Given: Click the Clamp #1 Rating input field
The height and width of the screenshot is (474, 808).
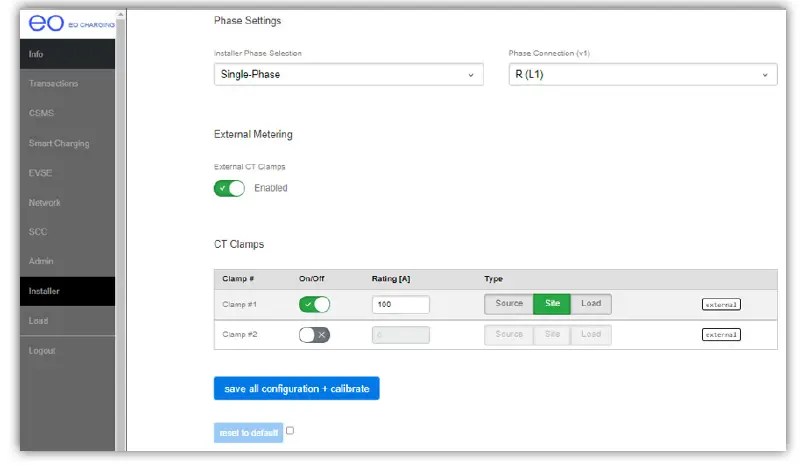Looking at the screenshot, I should tap(400, 305).
